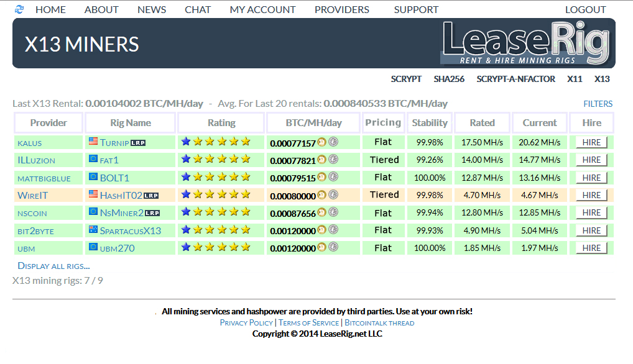
Task: Open the SUPPORT page
Action: click(x=416, y=10)
